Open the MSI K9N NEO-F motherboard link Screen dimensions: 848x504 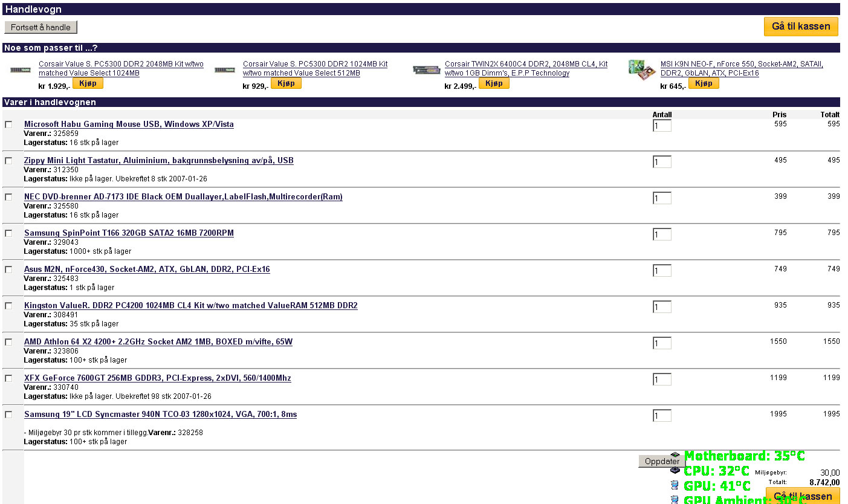coord(742,68)
